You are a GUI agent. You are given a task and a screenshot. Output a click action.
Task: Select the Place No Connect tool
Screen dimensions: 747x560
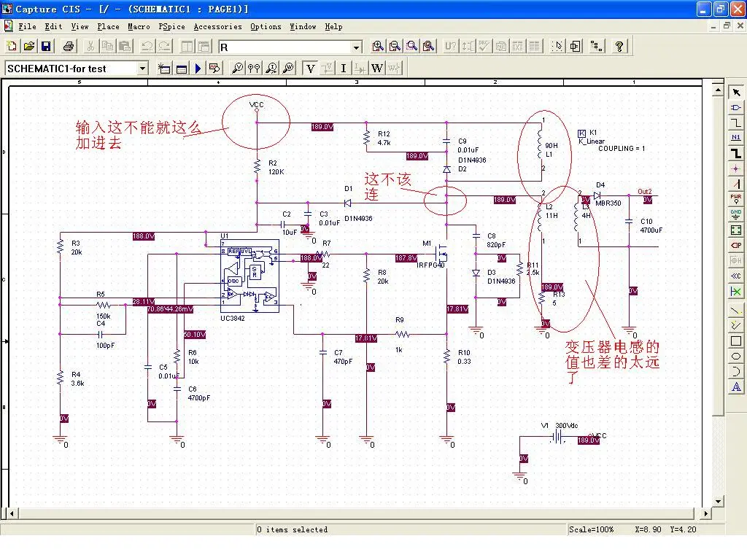736,292
